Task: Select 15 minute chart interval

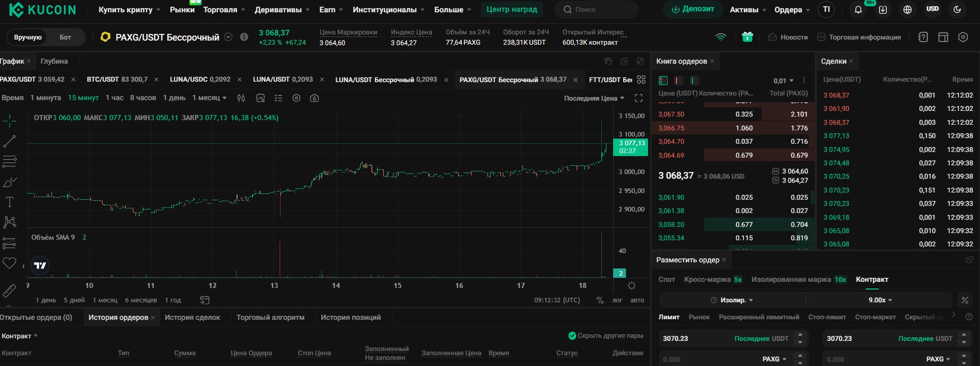Action: tap(83, 98)
